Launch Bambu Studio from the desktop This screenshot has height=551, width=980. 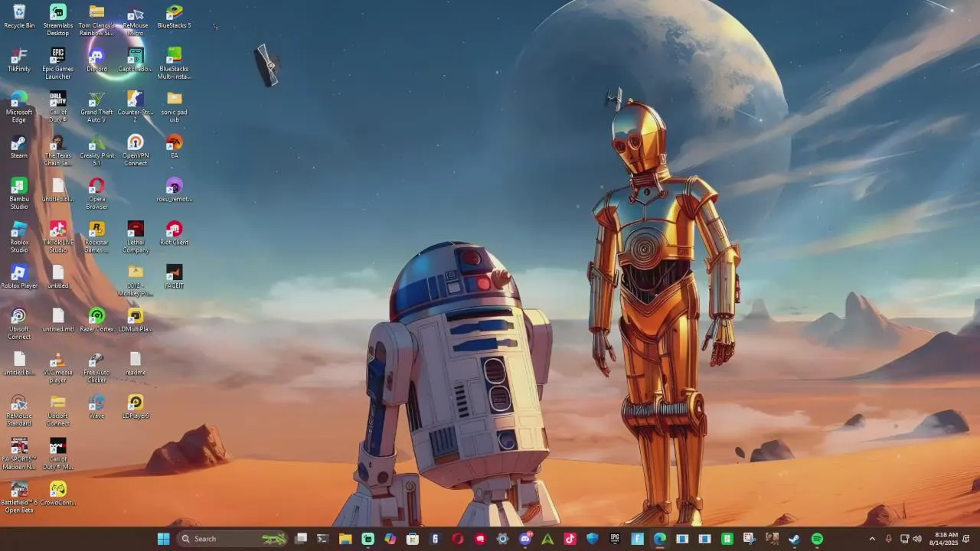click(x=19, y=194)
